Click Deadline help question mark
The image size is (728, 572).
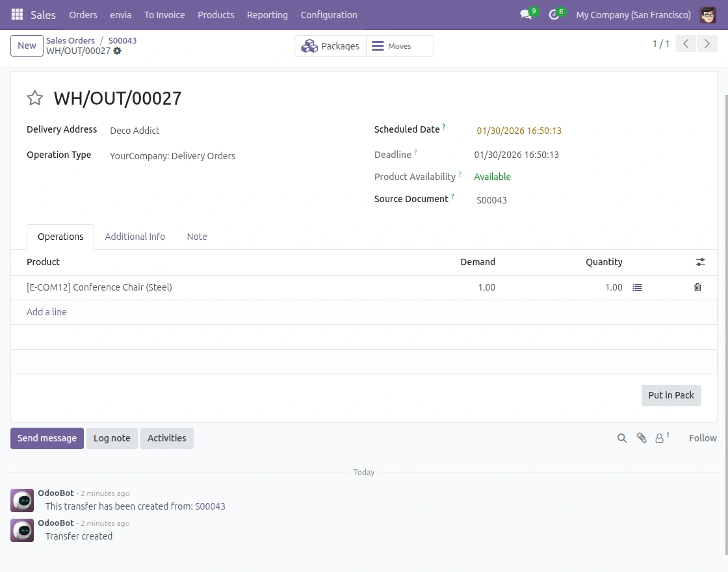tap(415, 152)
